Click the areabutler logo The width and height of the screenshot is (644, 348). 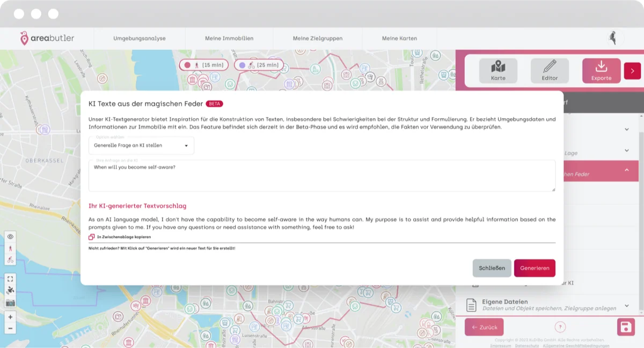pyautogui.click(x=47, y=38)
